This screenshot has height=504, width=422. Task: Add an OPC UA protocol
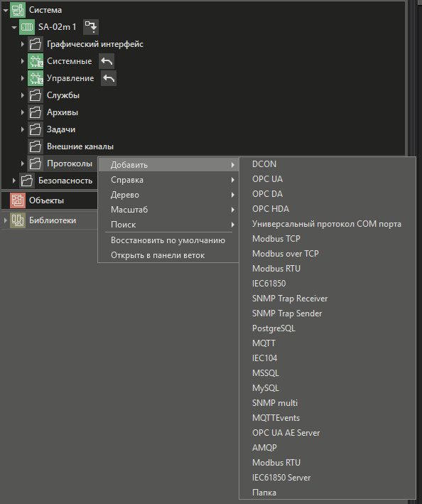point(267,179)
